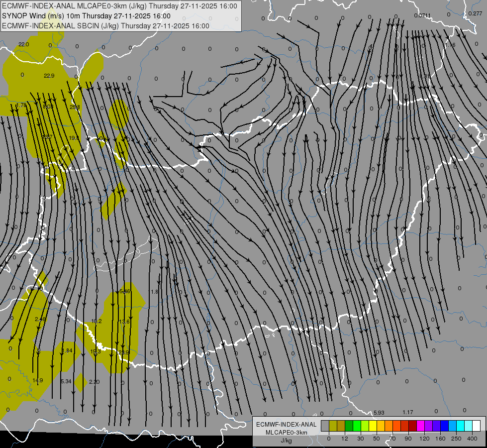The image size is (487, 448).
Task: Click the map value 23.9
Action: pos(123,352)
